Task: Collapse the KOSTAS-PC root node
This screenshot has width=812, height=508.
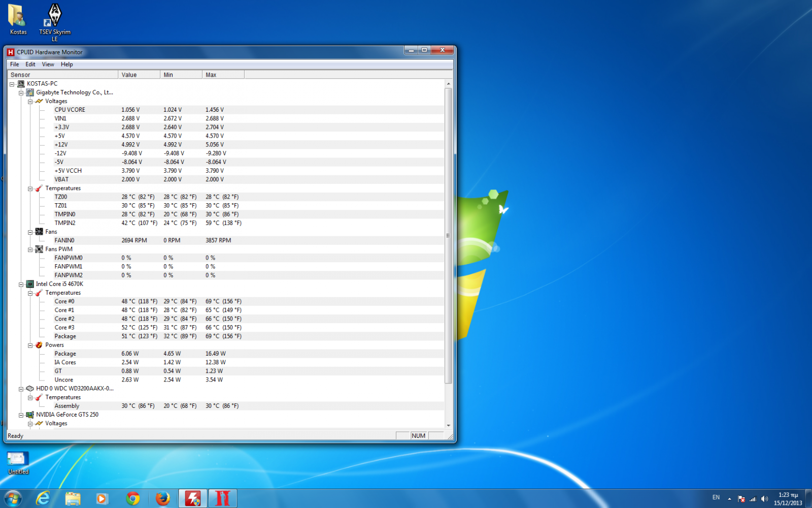Action: click(12, 84)
